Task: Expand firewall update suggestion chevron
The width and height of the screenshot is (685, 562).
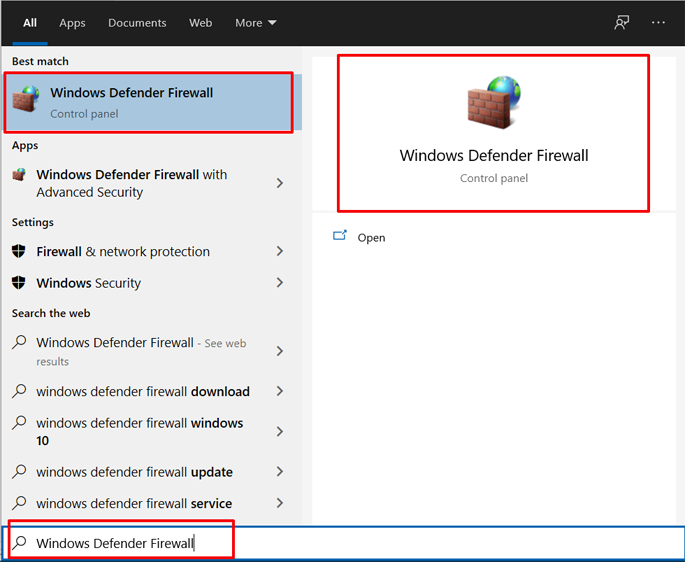Action: pyautogui.click(x=280, y=472)
